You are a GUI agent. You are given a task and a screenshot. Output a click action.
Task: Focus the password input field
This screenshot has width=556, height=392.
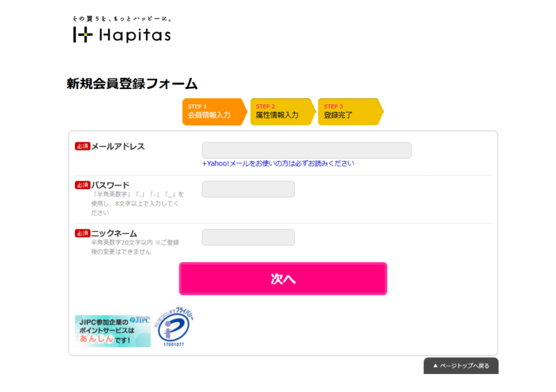[248, 189]
